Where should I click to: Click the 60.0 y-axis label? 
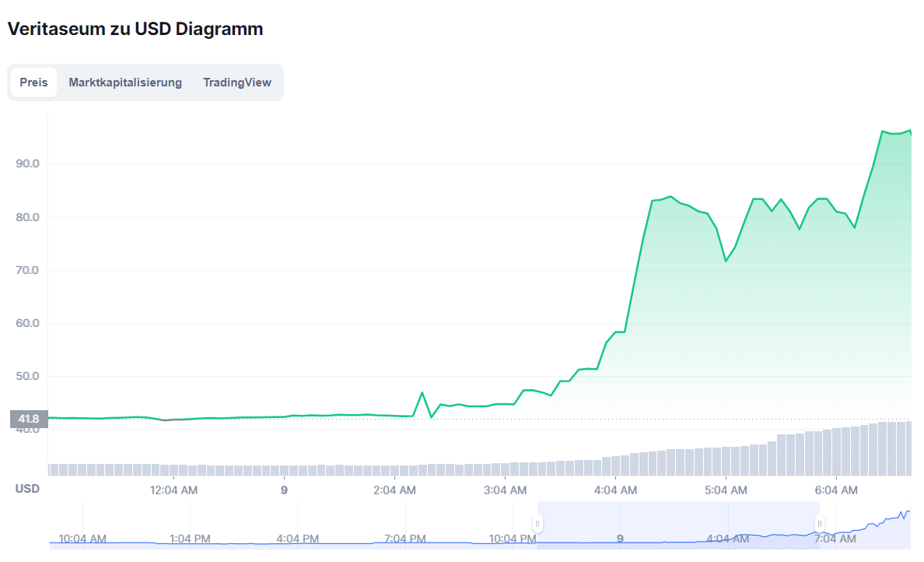pos(28,323)
